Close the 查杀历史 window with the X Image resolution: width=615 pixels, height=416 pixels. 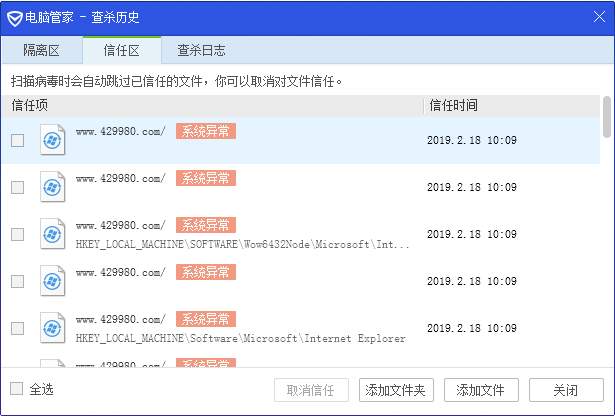[x=599, y=16]
